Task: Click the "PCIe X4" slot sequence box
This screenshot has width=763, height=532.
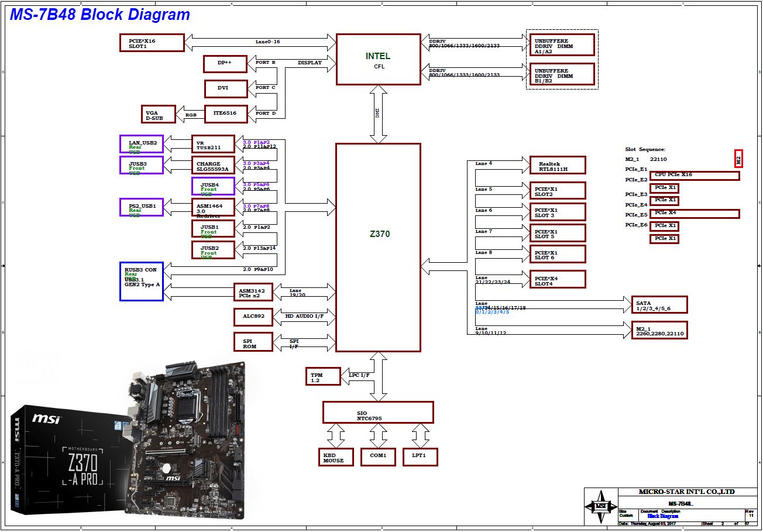Action: coord(695,214)
